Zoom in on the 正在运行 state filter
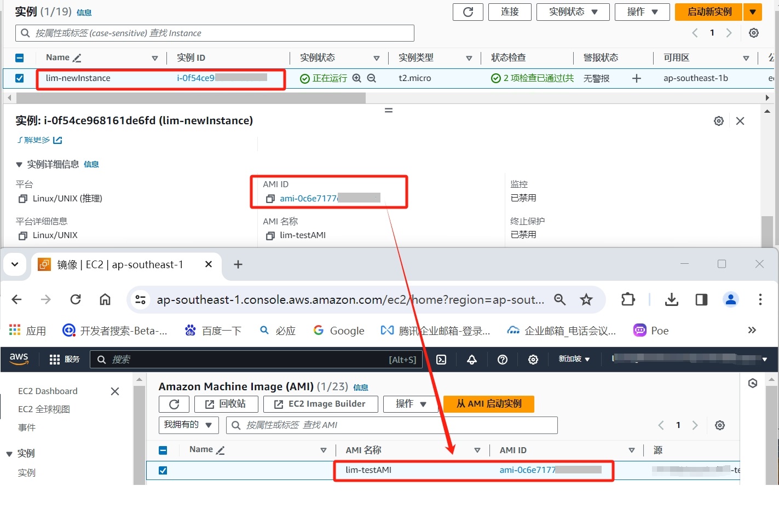The width and height of the screenshot is (779, 532). pyautogui.click(x=356, y=78)
